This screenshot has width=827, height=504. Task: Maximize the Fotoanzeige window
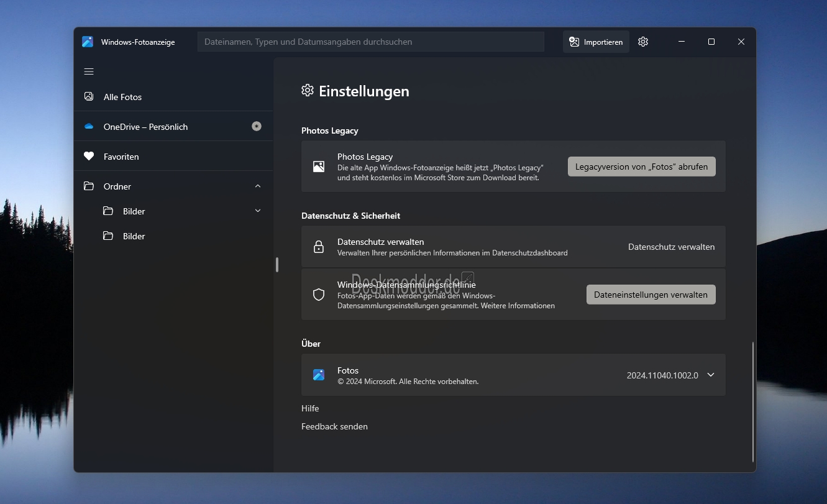711,42
